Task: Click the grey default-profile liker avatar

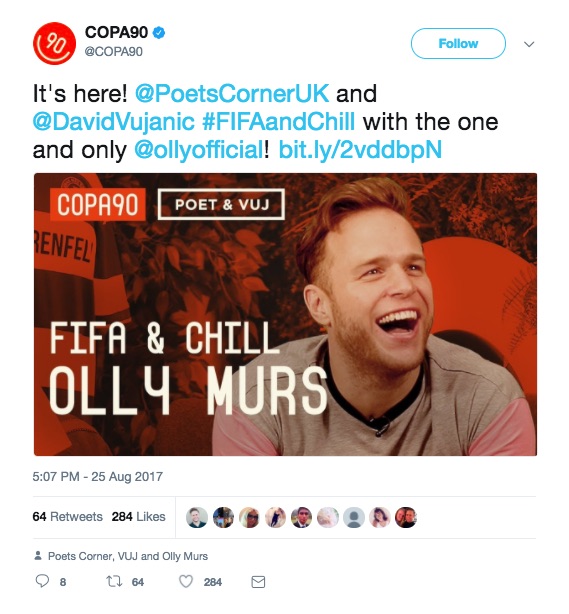Action: tap(354, 517)
